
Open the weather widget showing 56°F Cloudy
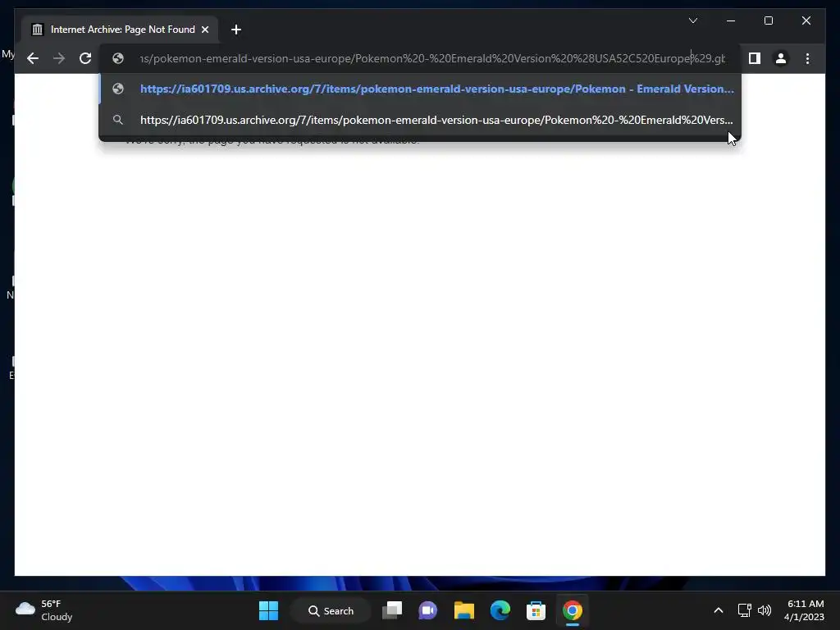(x=44, y=610)
